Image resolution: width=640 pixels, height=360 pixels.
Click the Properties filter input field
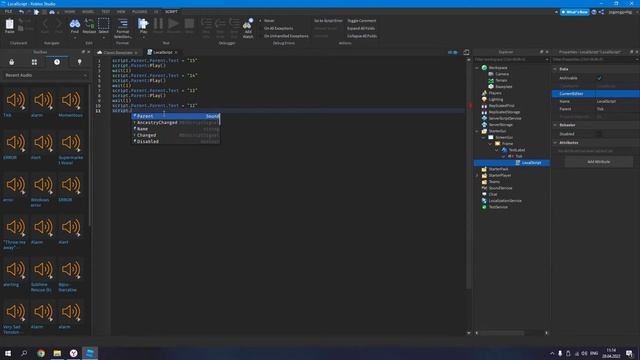[x=596, y=60]
